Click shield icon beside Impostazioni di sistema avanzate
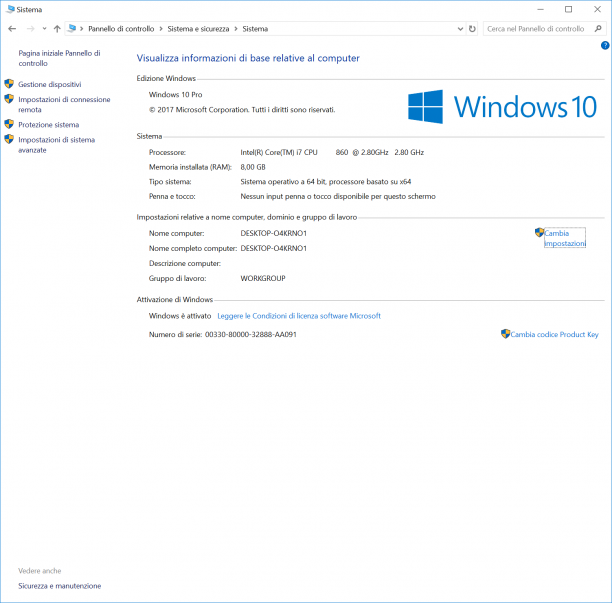This screenshot has width=612, height=603. tap(9, 139)
